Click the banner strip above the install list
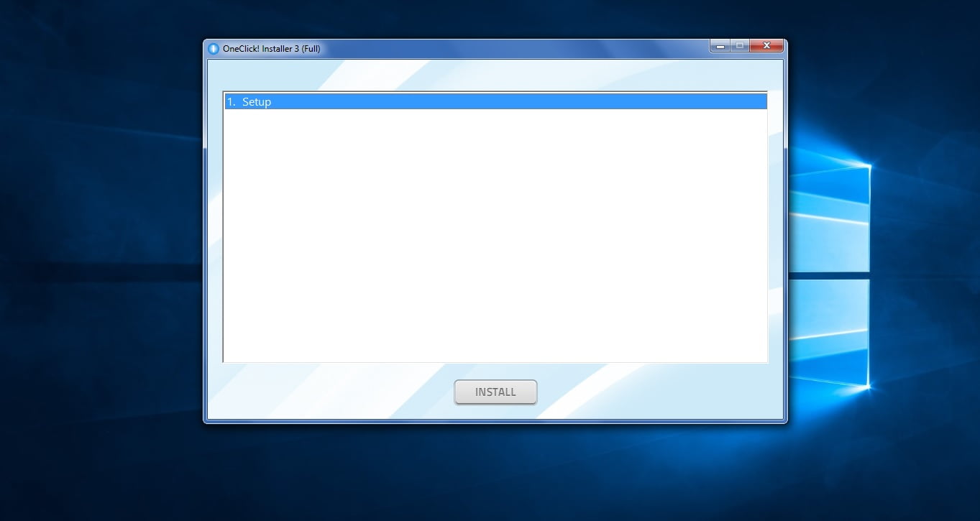 point(495,75)
